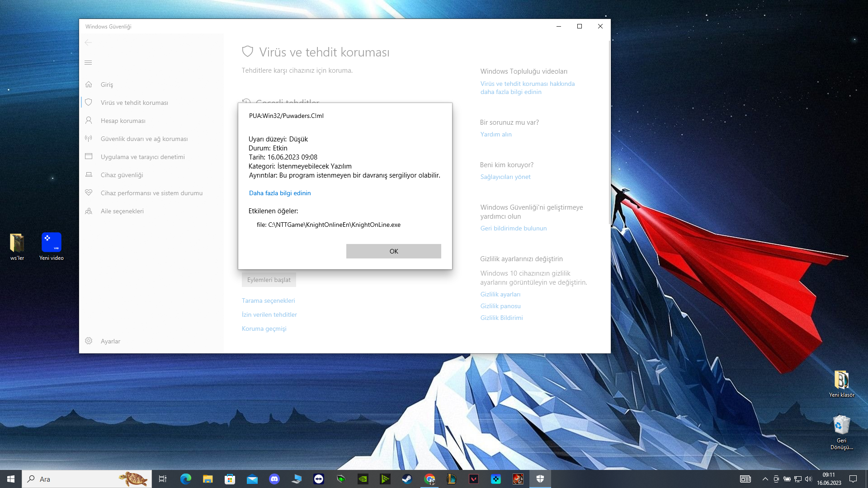Click Yardım alın help link

click(x=496, y=134)
